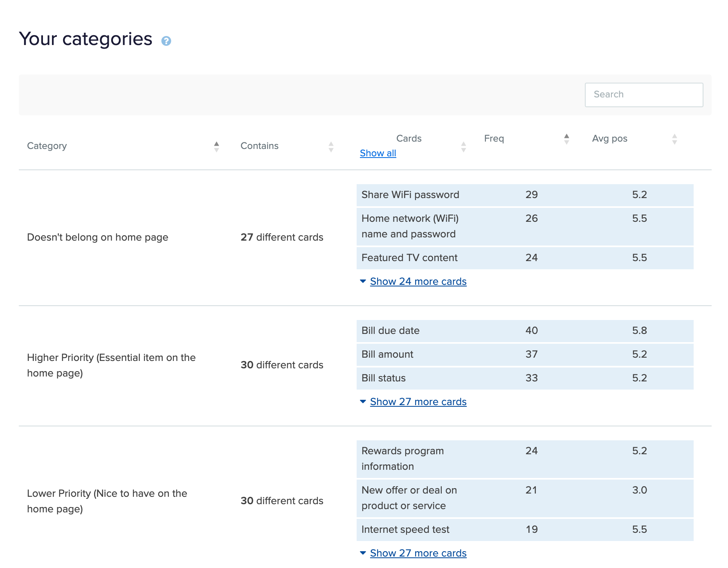Click the Higher Priority category name

tap(111, 365)
